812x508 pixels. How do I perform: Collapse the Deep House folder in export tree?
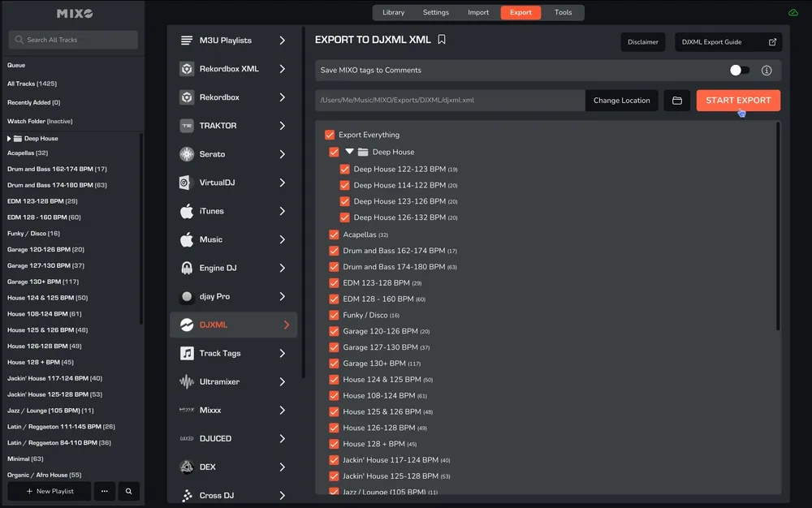pyautogui.click(x=350, y=152)
